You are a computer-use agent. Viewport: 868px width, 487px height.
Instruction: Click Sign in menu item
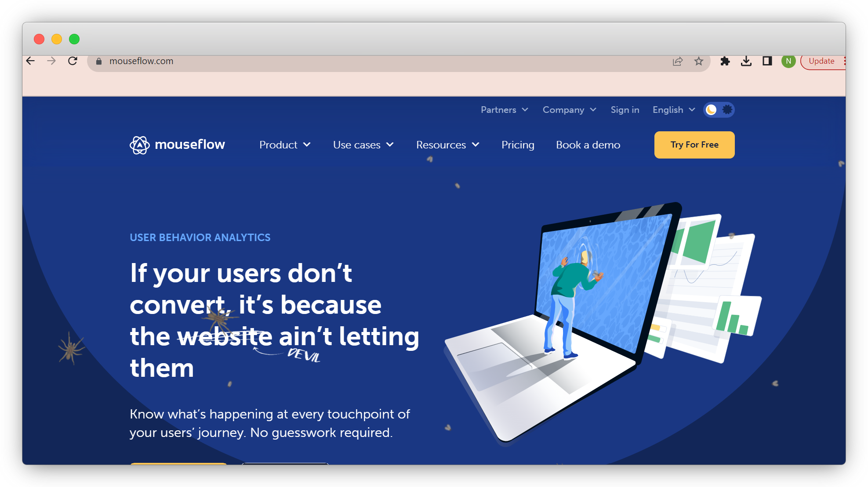[624, 109]
